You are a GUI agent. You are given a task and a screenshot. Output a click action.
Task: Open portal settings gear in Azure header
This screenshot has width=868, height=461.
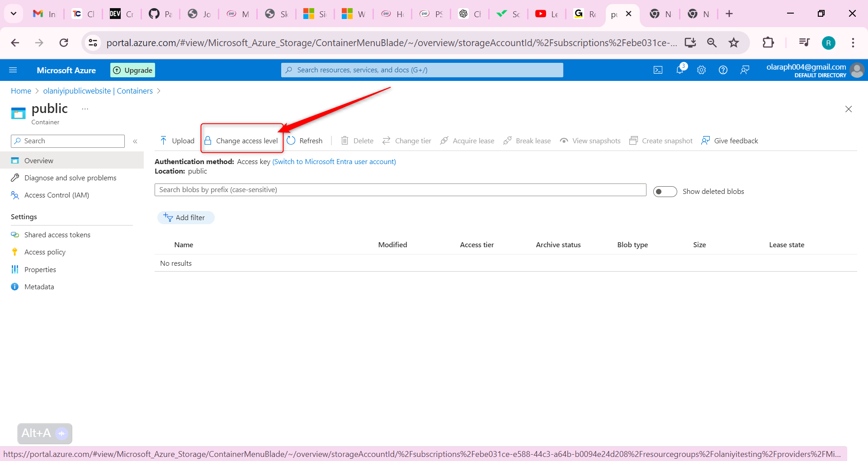pyautogui.click(x=701, y=70)
